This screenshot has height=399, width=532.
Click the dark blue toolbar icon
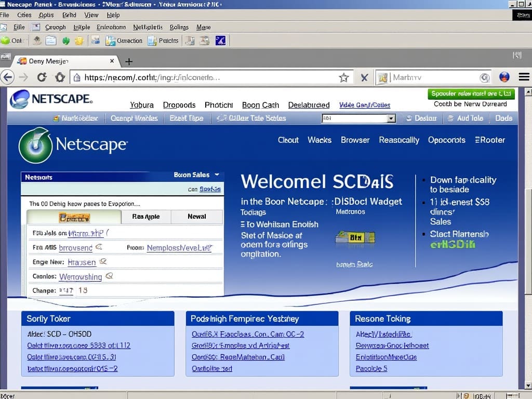coord(220,41)
